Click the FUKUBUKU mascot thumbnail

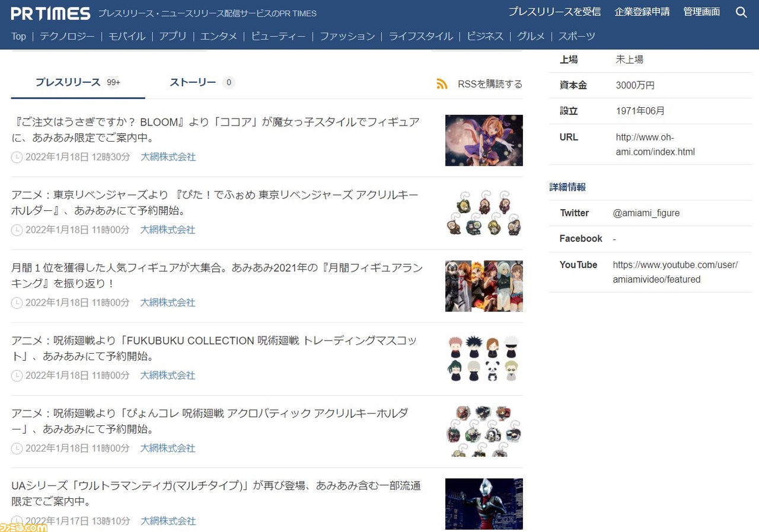click(484, 359)
